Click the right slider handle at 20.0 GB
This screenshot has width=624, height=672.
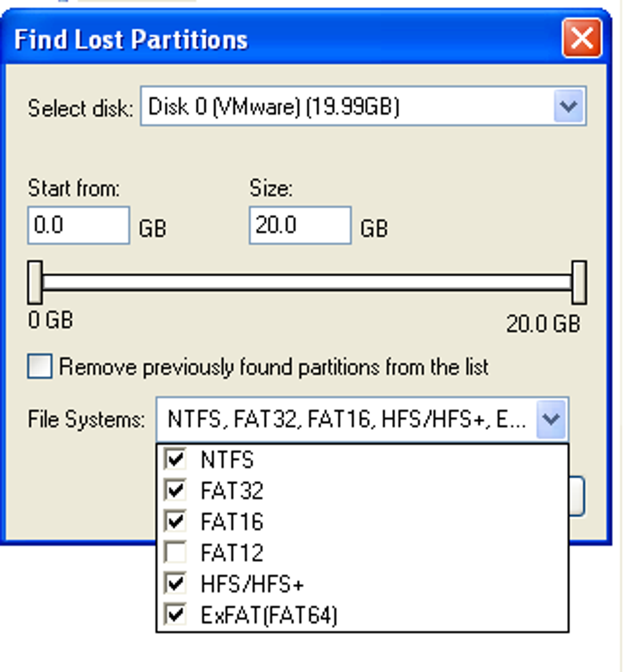pyautogui.click(x=579, y=282)
